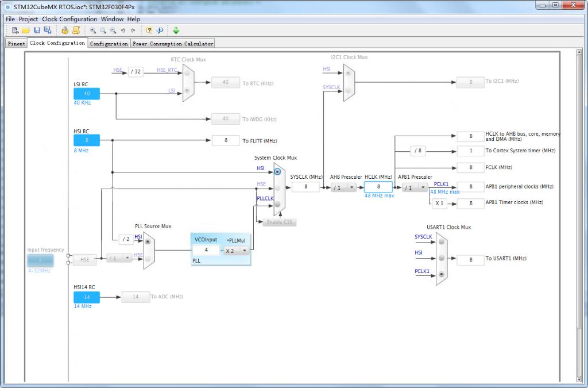Check for updates with the green arrow icon
The width and height of the screenshot is (588, 388).
point(176,30)
